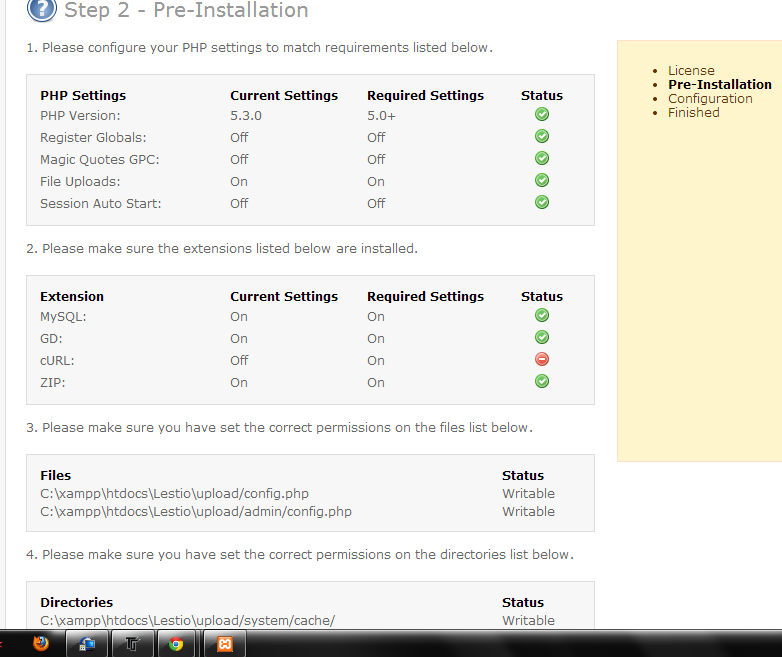Click the green status check for Register Globals
782x657 pixels.
[x=542, y=136]
